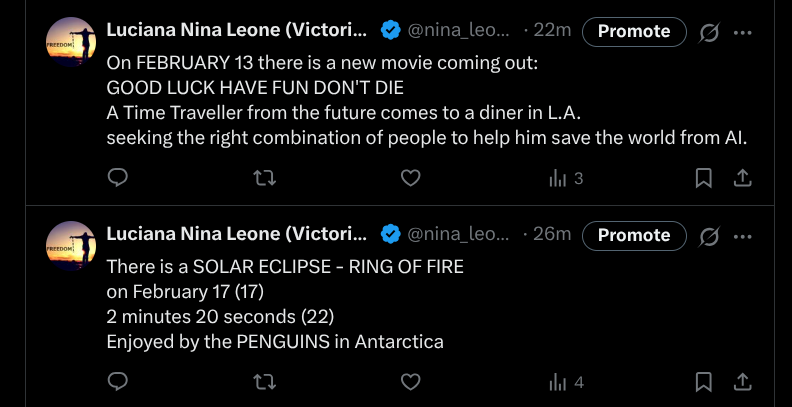Promote the SOLAR ECLIPSE tweet

634,235
